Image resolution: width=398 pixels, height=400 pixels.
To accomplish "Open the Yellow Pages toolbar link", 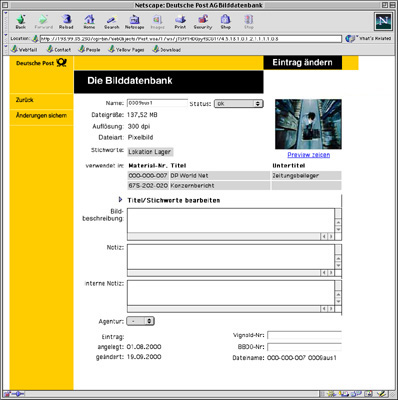I will [x=126, y=50].
